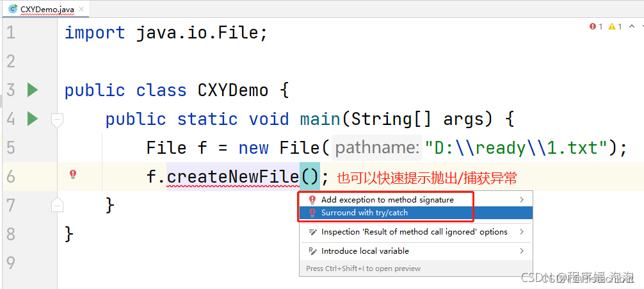Image resolution: width=644 pixels, height=289 pixels.
Task: Click the red bulb icon beside Add exception
Action: click(312, 200)
